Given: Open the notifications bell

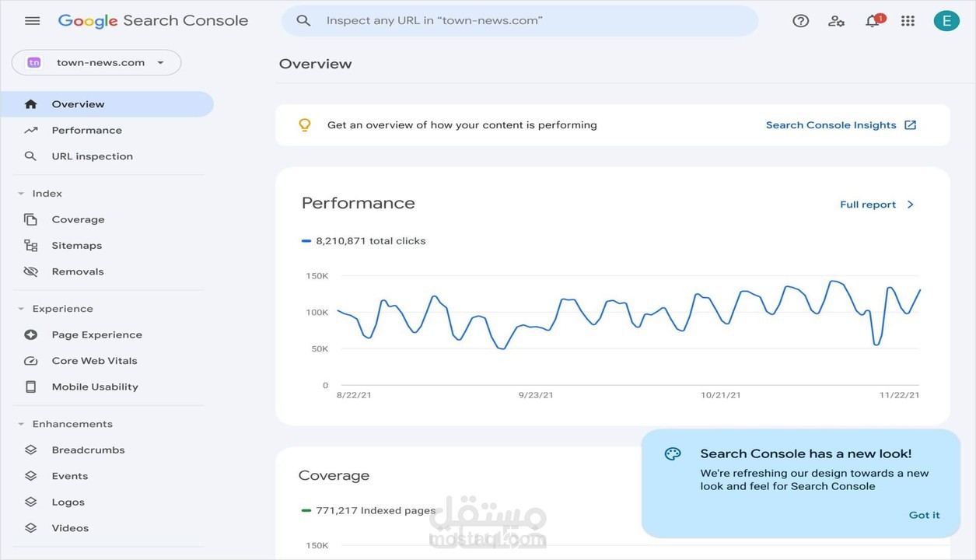Looking at the screenshot, I should click(x=873, y=21).
